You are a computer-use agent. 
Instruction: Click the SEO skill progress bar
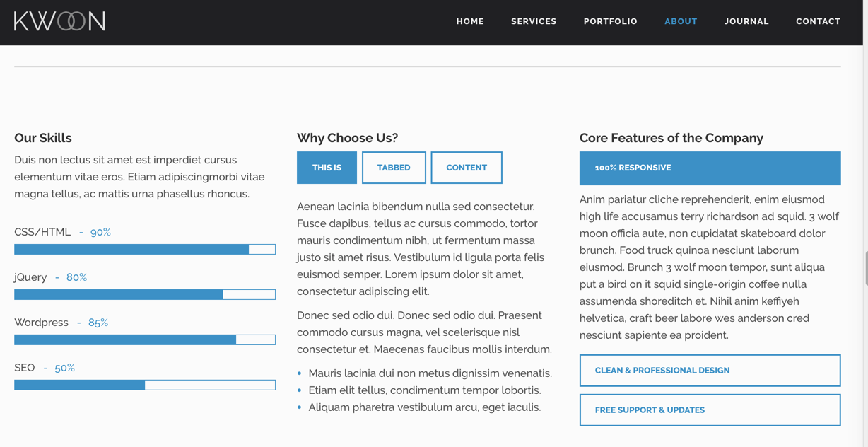click(145, 385)
